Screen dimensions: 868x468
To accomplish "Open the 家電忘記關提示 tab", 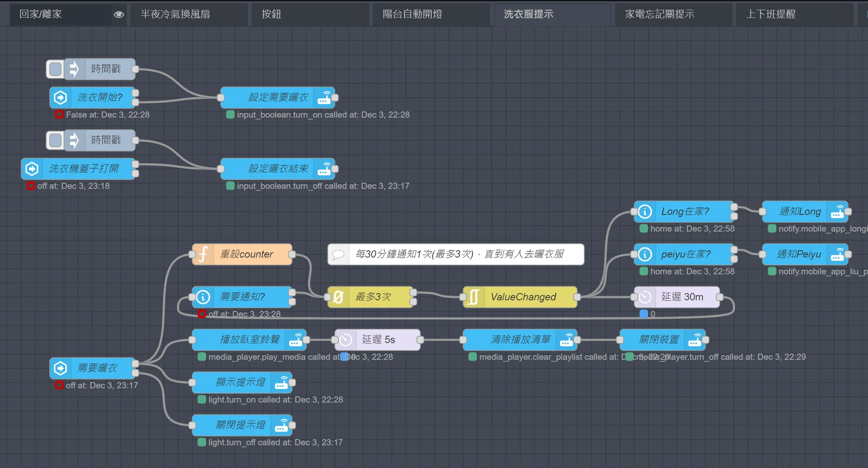I will pyautogui.click(x=659, y=14).
